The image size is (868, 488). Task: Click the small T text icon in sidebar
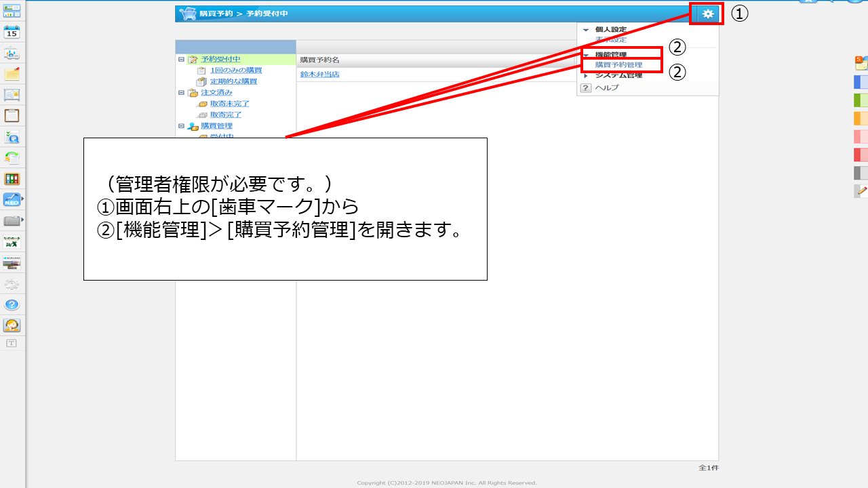click(12, 343)
